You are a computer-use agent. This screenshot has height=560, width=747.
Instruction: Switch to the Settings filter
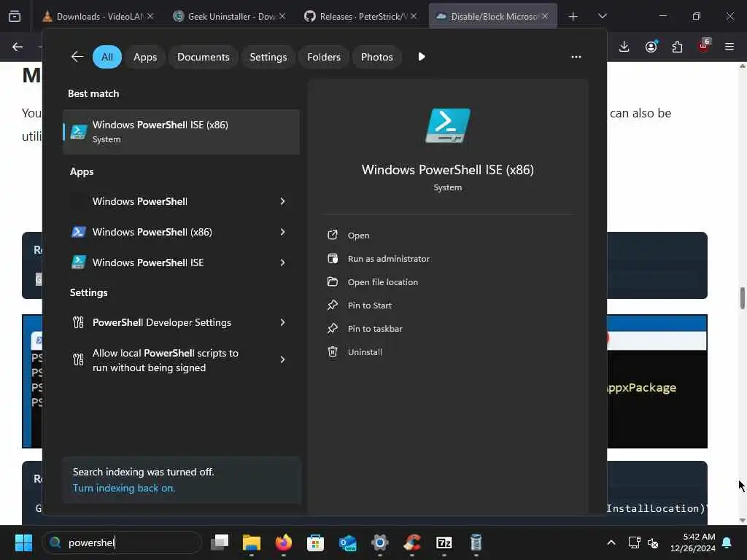(x=268, y=57)
